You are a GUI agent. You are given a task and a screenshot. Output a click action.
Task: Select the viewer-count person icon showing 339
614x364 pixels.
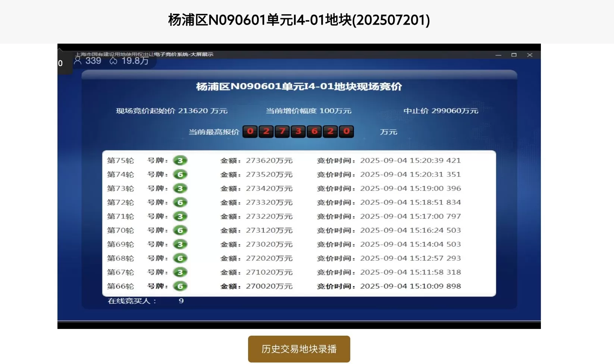(78, 60)
